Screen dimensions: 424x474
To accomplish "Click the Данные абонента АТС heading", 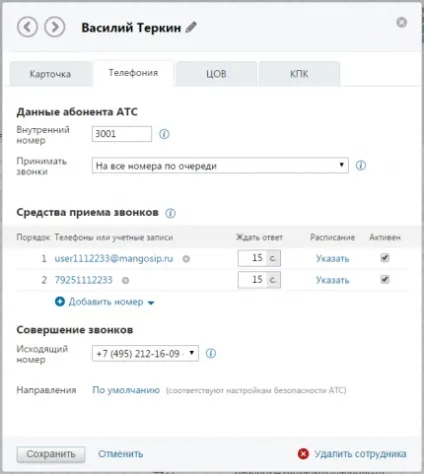I will click(77, 112).
